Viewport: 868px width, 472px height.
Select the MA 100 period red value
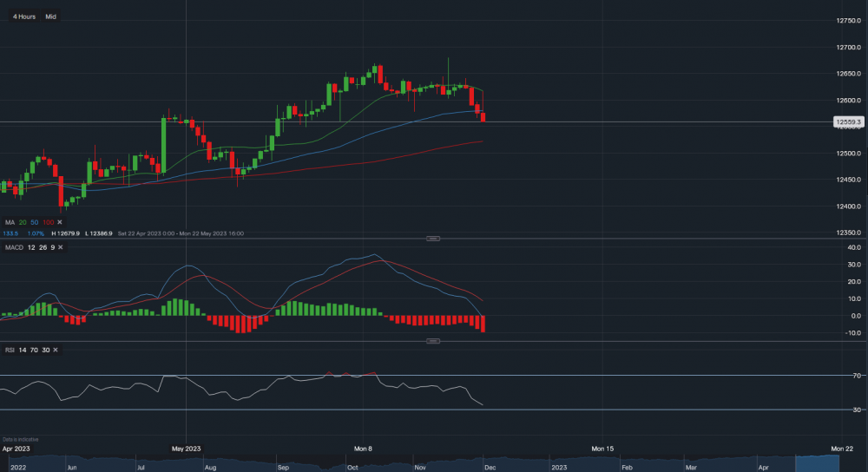coord(48,223)
